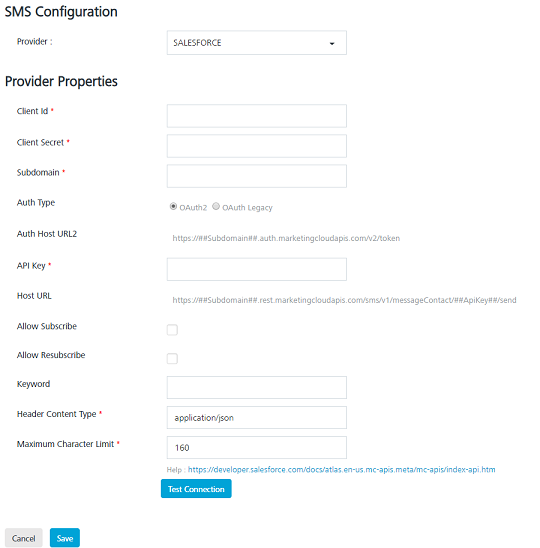Select the OAuth Legacy radio option
The width and height of the screenshot is (540, 548).
pos(216,207)
